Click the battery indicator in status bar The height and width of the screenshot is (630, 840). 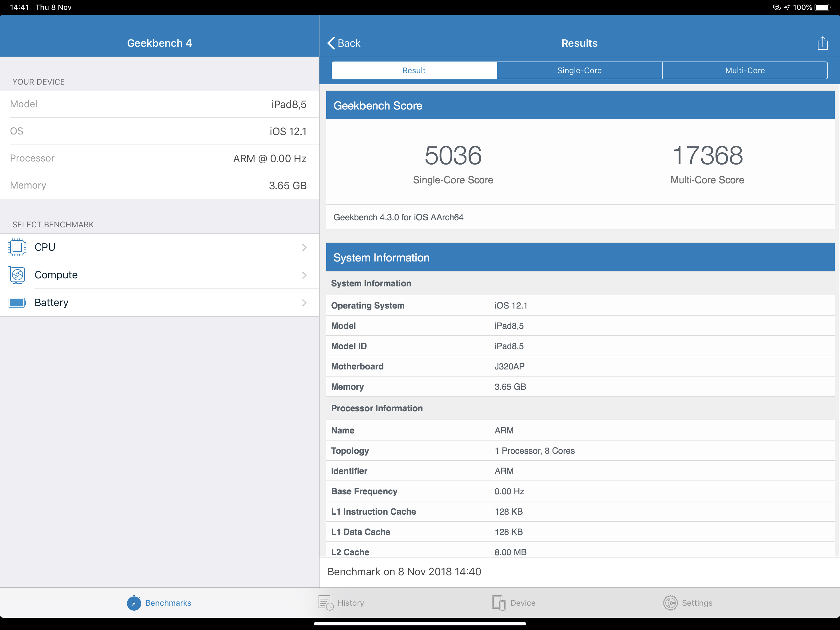pos(822,7)
